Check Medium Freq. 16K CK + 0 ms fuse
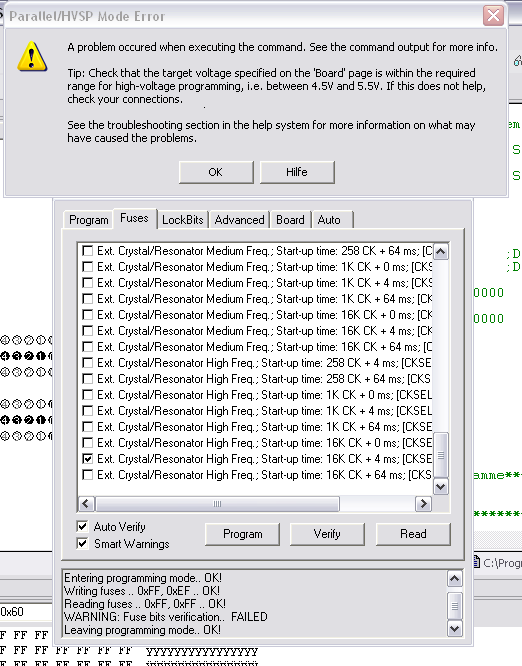This screenshot has height=666, width=522. (87, 315)
